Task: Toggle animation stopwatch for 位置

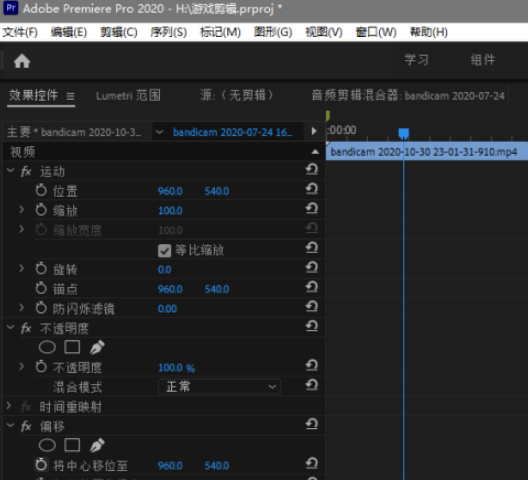Action: click(x=41, y=190)
